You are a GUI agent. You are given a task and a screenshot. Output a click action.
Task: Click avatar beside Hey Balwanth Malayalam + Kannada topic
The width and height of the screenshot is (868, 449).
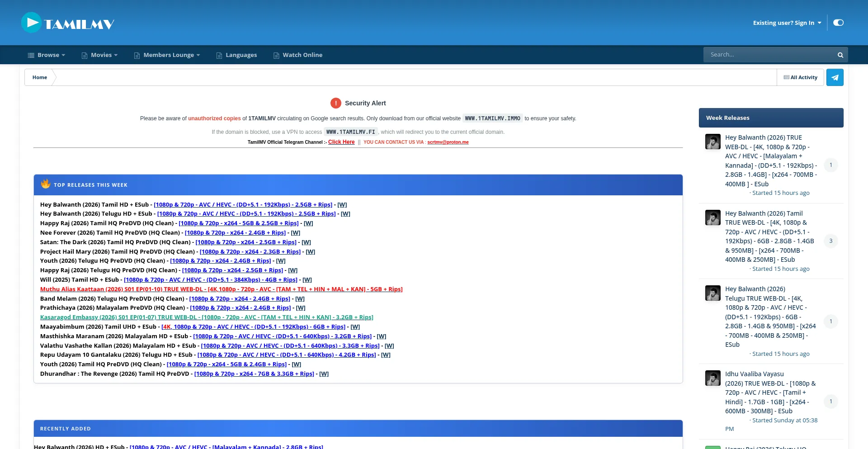pyautogui.click(x=713, y=142)
